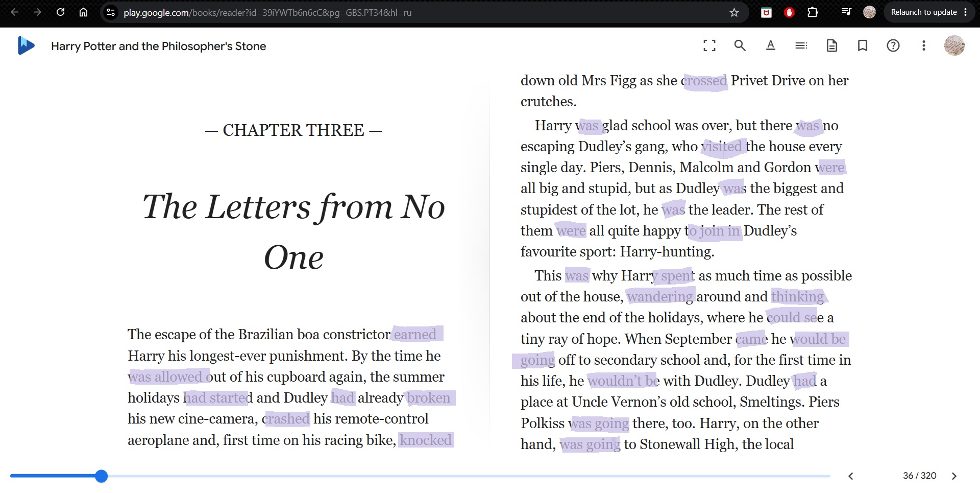
Task: Click the highlighted phrase was allowed
Action: click(166, 377)
